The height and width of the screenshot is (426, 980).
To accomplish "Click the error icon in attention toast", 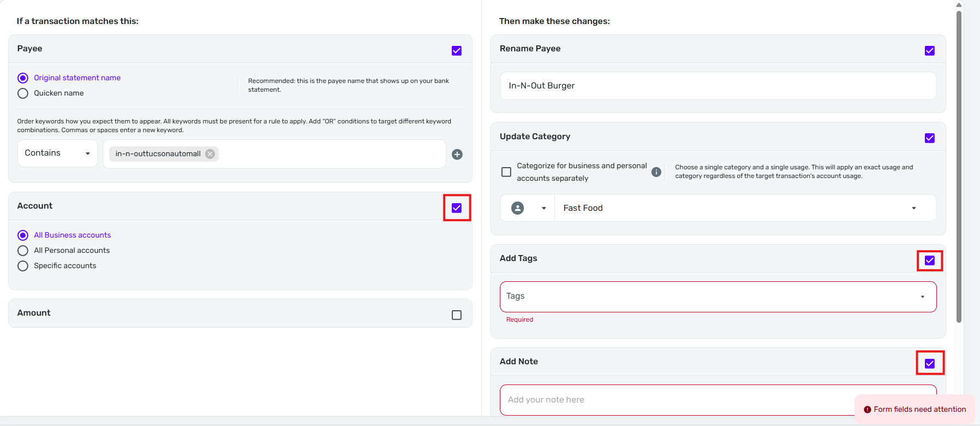I will pyautogui.click(x=867, y=410).
